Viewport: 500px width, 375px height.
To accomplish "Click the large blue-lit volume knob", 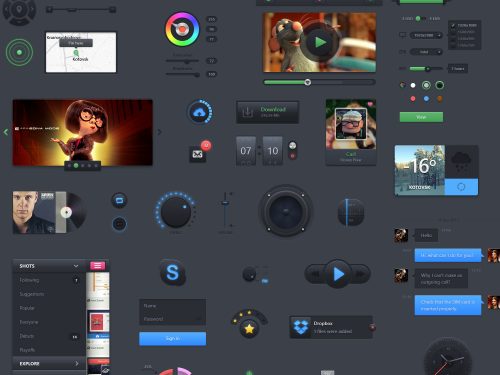I will 176,211.
